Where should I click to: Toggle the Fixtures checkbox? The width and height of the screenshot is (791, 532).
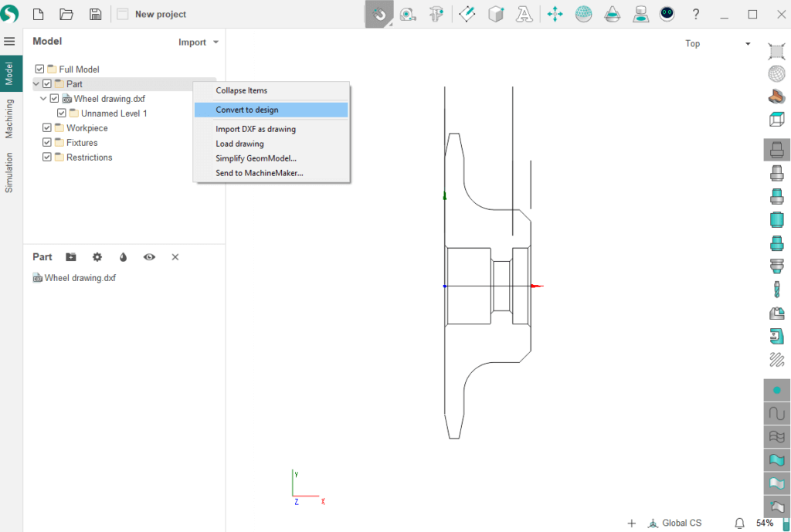coord(47,143)
